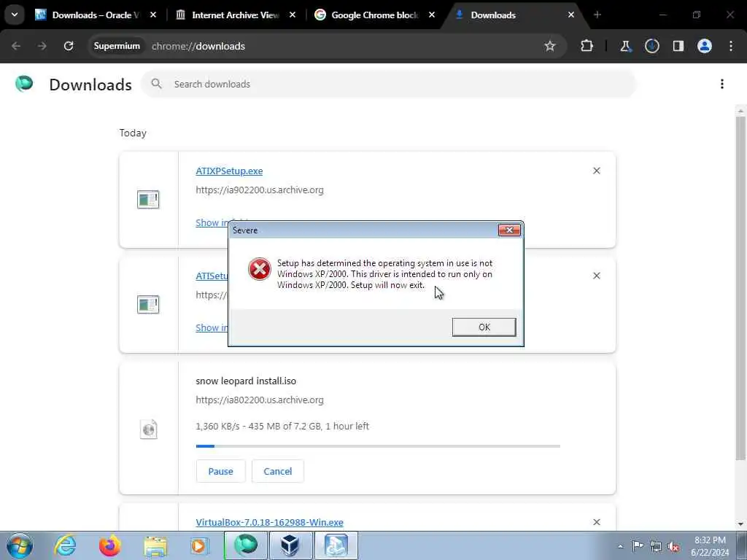The height and width of the screenshot is (560, 747).
Task: Switch to the installer taskbar button
Action: 336,545
